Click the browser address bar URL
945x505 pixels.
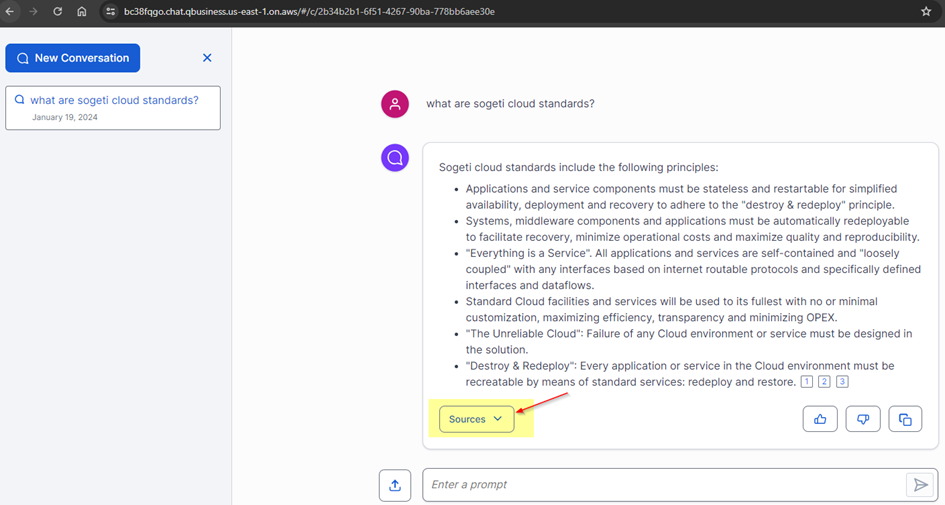(x=309, y=11)
